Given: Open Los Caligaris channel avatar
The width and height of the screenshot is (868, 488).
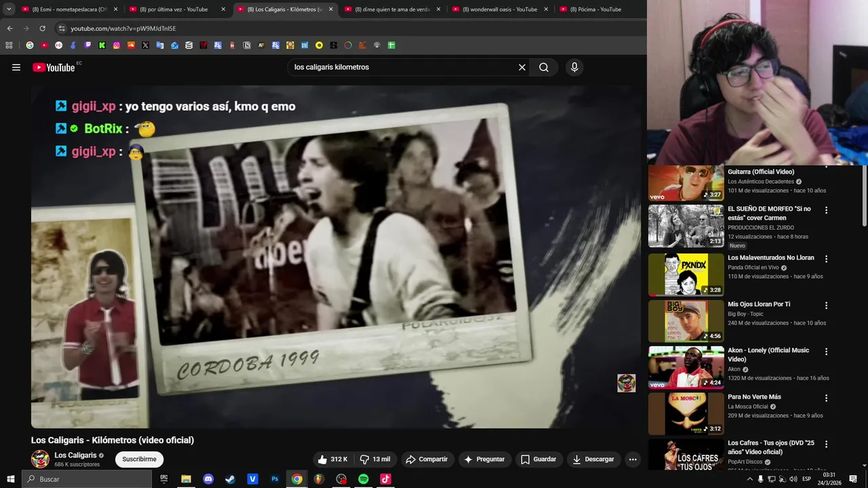Looking at the screenshot, I should [40, 459].
